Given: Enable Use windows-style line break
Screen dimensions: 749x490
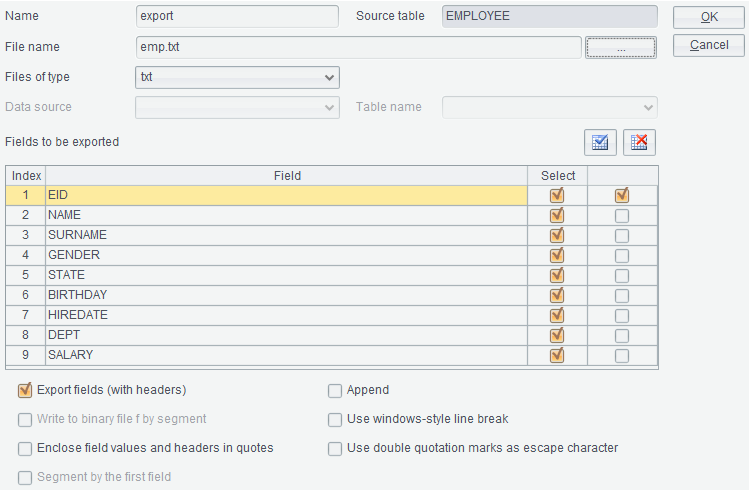Looking at the screenshot, I should pyautogui.click(x=335, y=419).
